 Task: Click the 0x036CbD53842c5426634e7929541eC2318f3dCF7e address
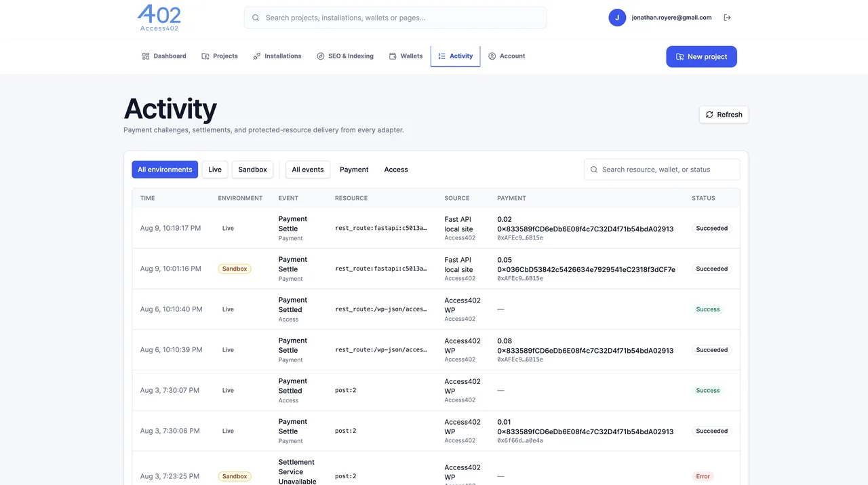pos(586,269)
